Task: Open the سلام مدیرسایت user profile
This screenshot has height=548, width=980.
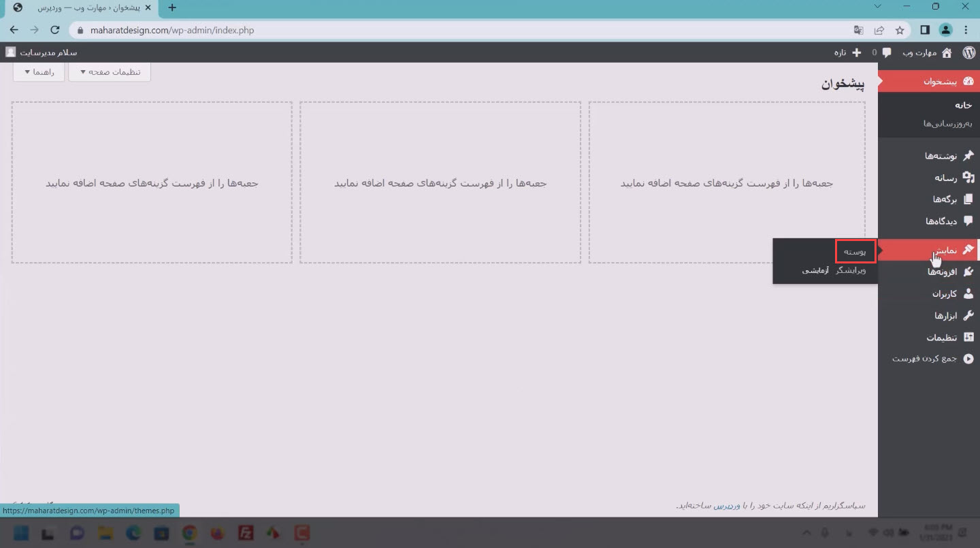Action: coord(41,52)
